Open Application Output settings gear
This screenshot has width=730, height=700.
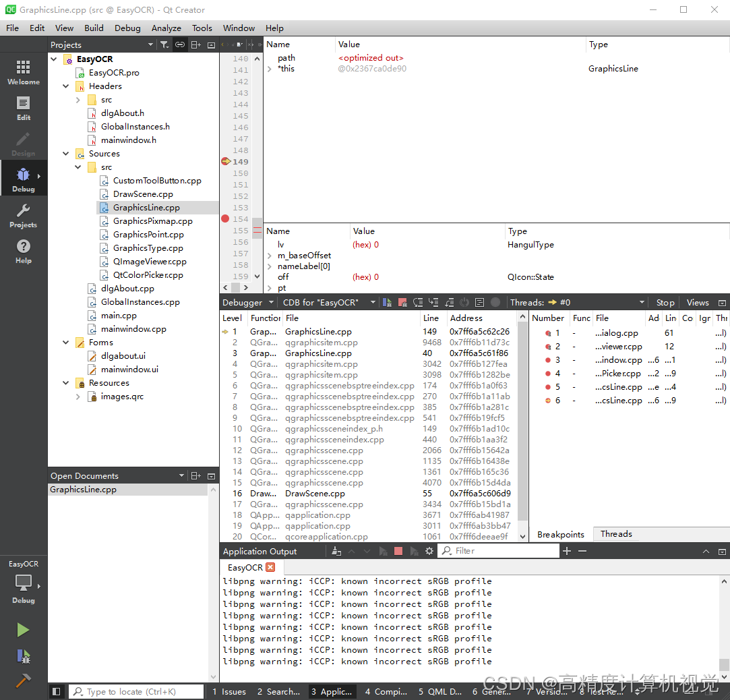click(x=429, y=551)
